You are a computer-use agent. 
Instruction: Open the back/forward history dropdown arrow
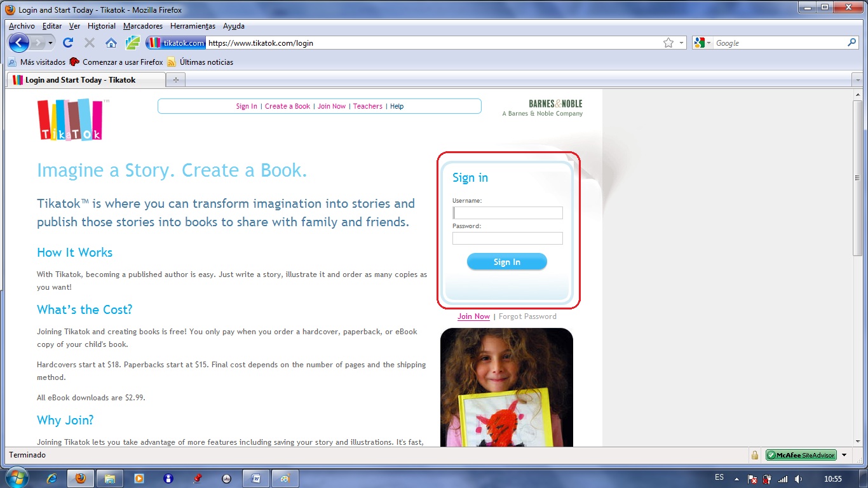tap(50, 43)
